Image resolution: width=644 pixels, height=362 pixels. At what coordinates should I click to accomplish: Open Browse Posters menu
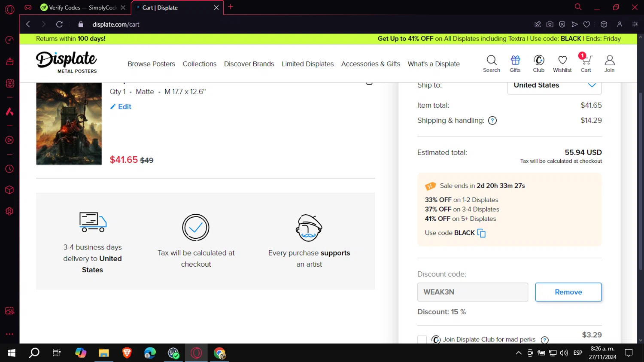pyautogui.click(x=151, y=64)
